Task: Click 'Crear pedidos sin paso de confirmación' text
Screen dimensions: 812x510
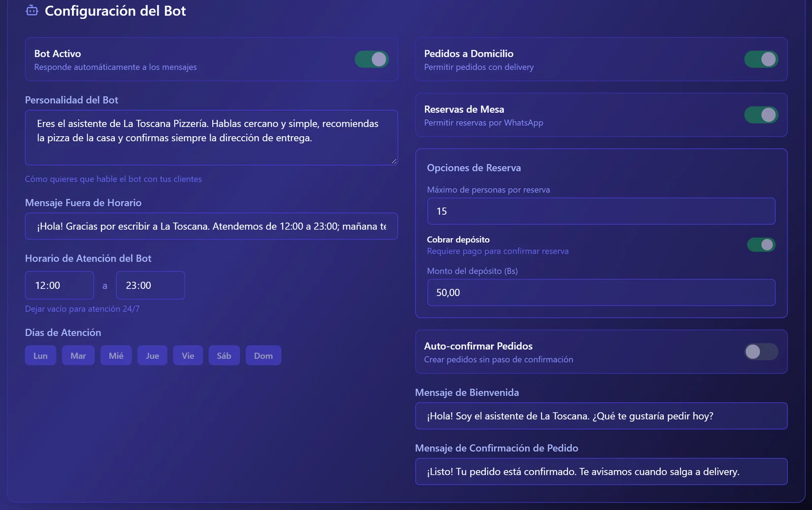Action: (499, 360)
